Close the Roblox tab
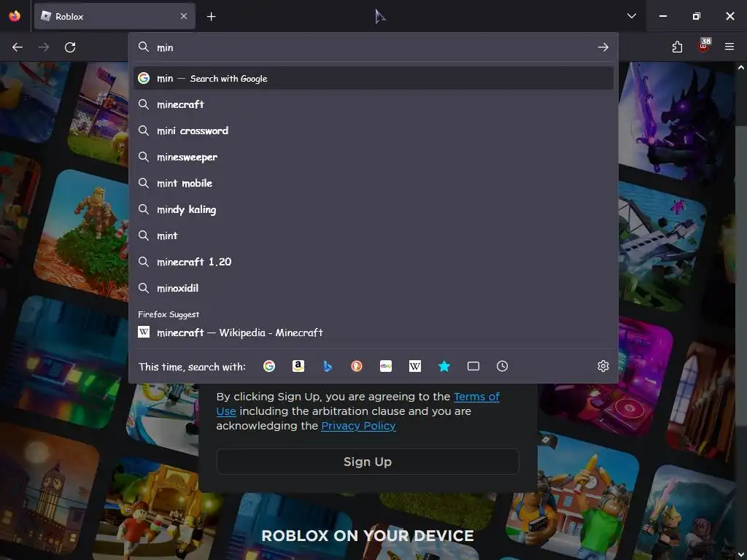Image resolution: width=747 pixels, height=560 pixels. pyautogui.click(x=184, y=16)
